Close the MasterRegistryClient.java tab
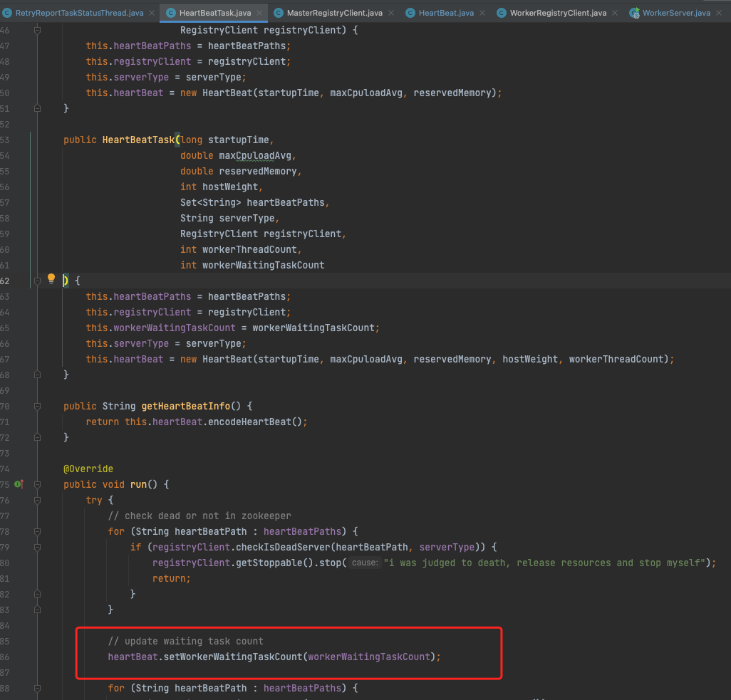Viewport: 731px width, 700px height. 391,13
